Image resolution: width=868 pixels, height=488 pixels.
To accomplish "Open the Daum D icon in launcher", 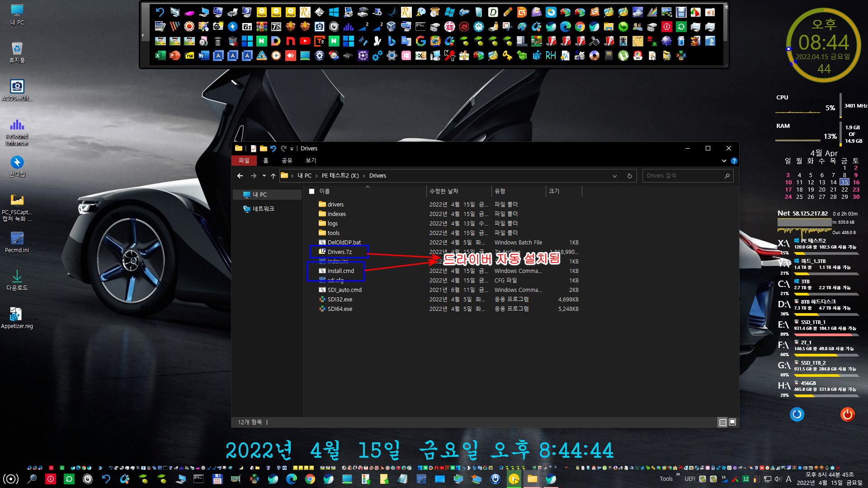I will click(x=276, y=41).
